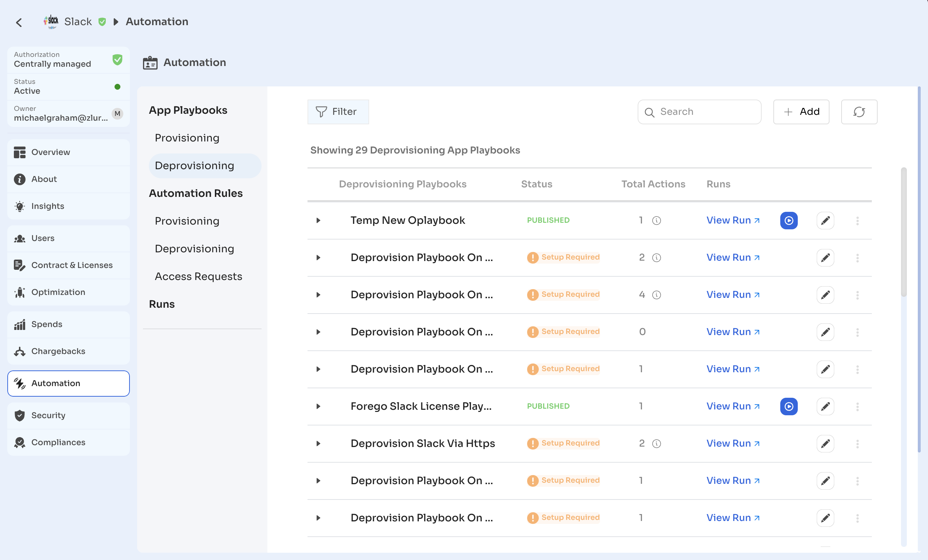Go to Optimization
Screen dimensions: 928x560
68,292
